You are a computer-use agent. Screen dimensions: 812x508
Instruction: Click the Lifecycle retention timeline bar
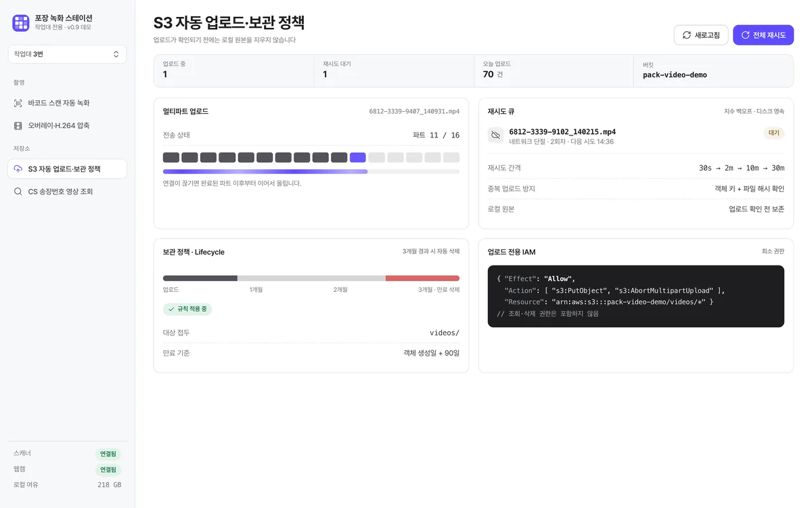[311, 278]
